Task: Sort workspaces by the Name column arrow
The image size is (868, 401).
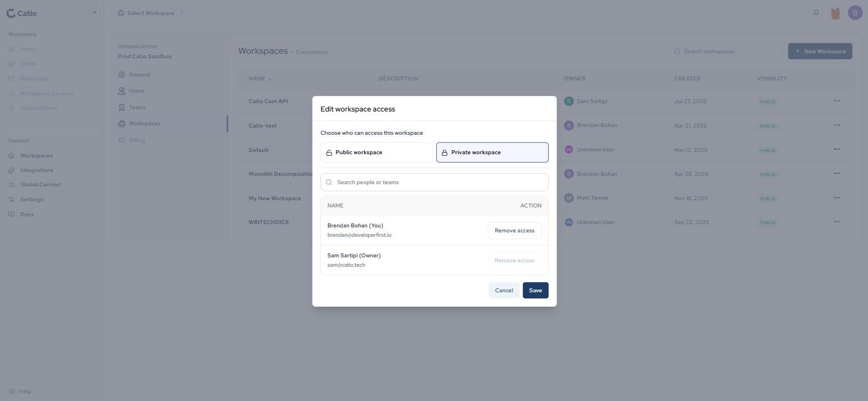Action: click(x=270, y=79)
